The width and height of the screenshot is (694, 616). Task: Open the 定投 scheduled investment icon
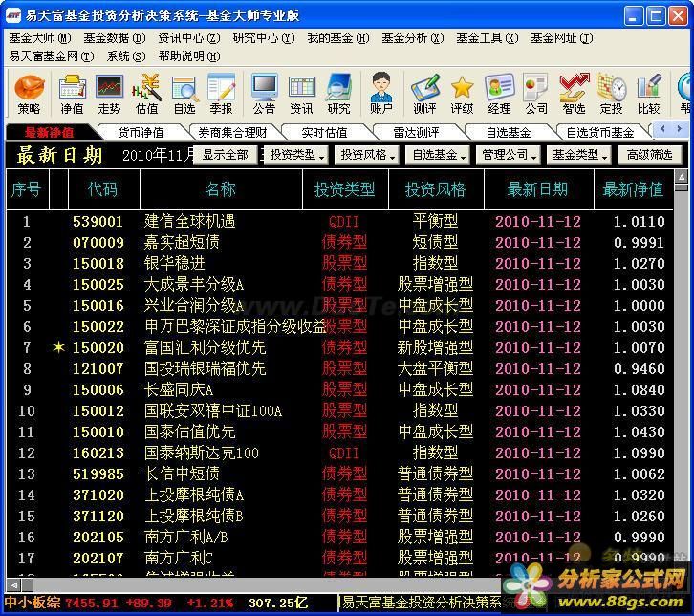[x=611, y=93]
